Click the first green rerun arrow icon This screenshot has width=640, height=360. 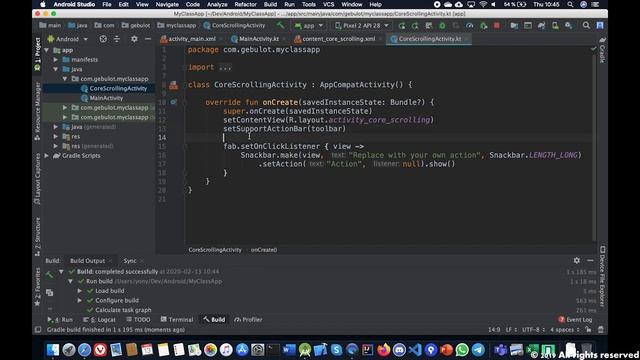402,26
